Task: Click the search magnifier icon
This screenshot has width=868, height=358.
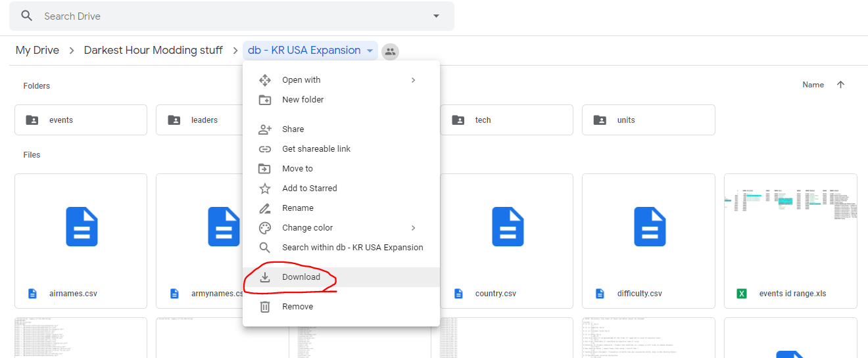Action: (27, 16)
